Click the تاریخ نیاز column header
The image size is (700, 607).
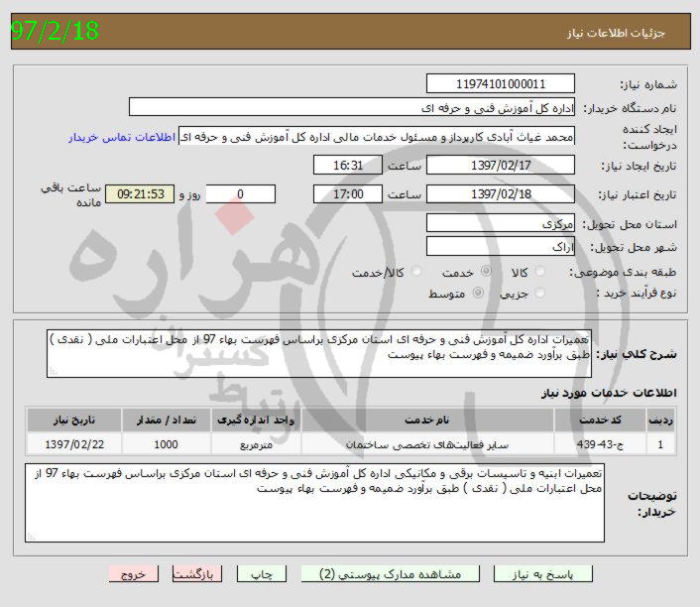74,421
